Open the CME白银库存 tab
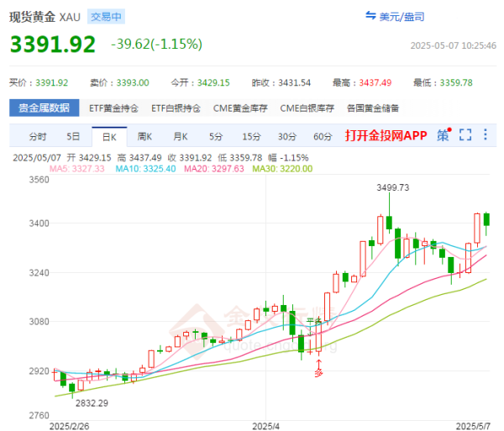 point(307,108)
